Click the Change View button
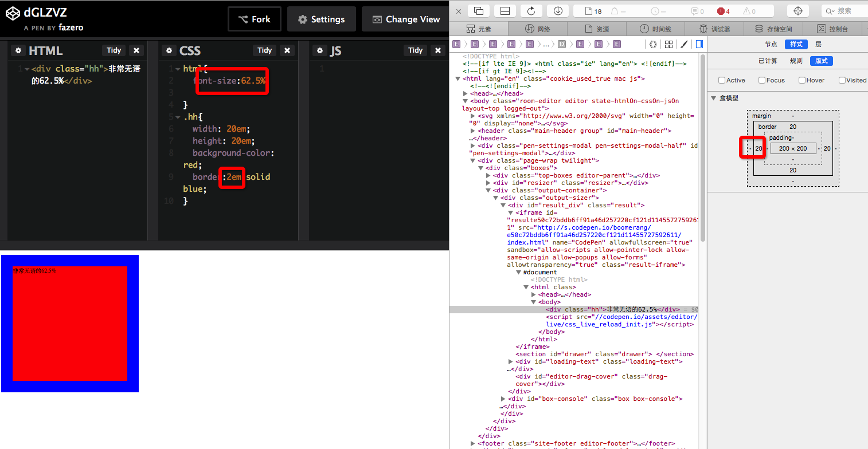The width and height of the screenshot is (868, 449). point(405,19)
